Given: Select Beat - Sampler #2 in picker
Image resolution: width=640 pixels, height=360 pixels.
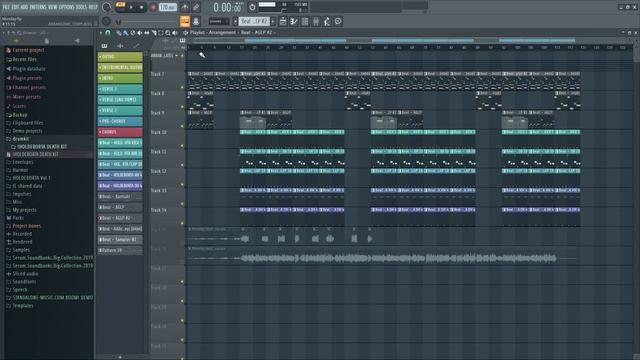Looking at the screenshot, I should click(120, 240).
